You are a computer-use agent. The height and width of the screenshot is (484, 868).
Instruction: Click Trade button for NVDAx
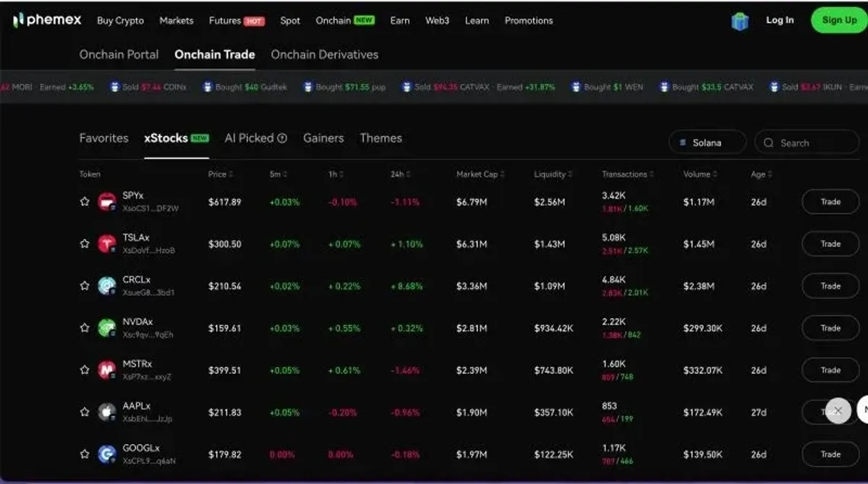(830, 328)
